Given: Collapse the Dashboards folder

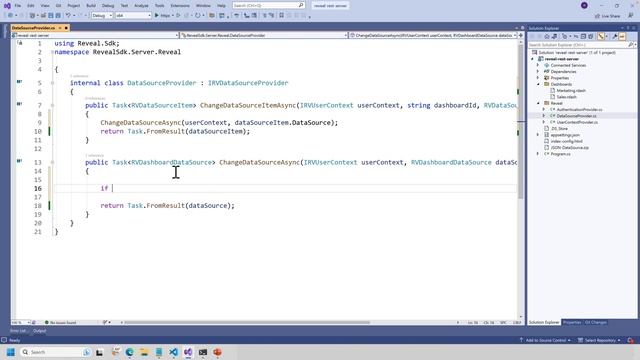Looking at the screenshot, I should coord(538,84).
